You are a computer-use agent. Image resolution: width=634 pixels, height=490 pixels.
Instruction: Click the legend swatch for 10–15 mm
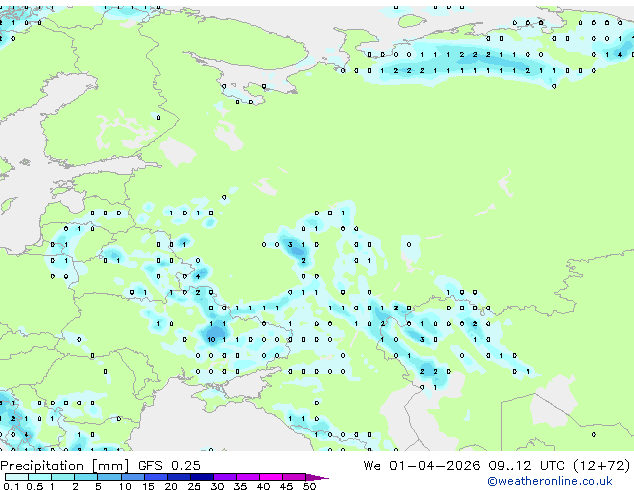tap(132, 477)
